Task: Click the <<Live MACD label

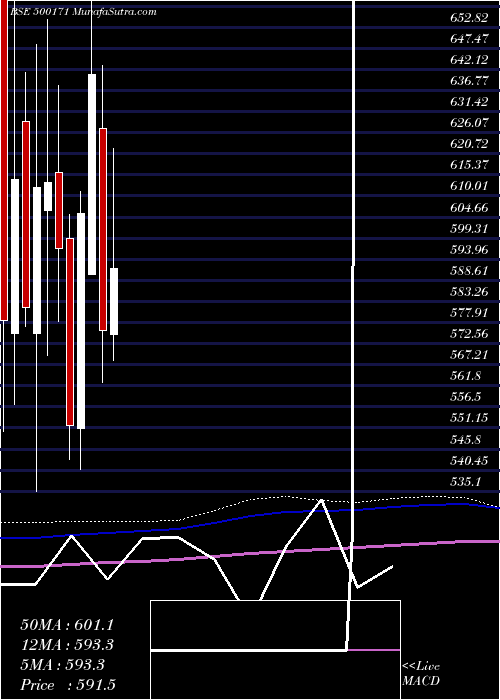Action: coord(421,674)
